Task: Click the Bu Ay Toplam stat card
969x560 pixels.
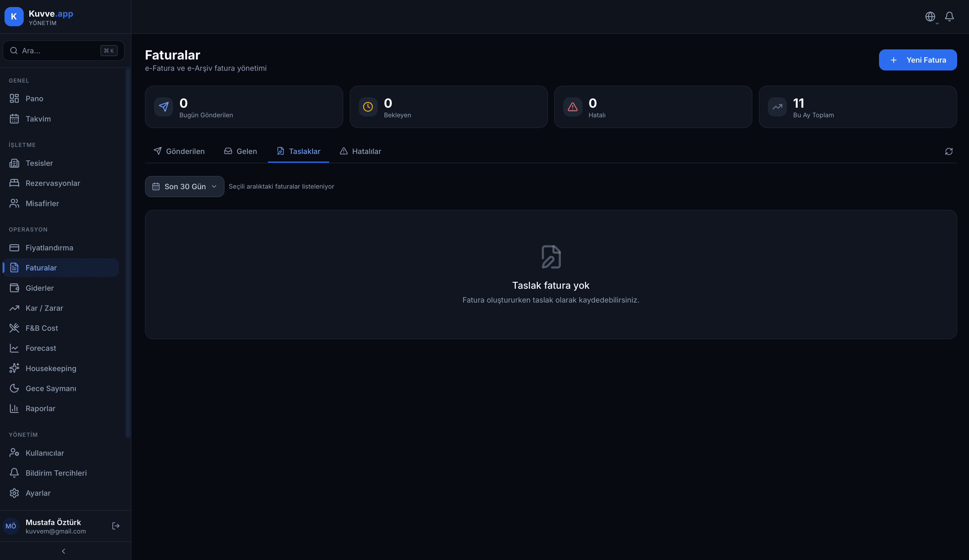Action: (858, 107)
